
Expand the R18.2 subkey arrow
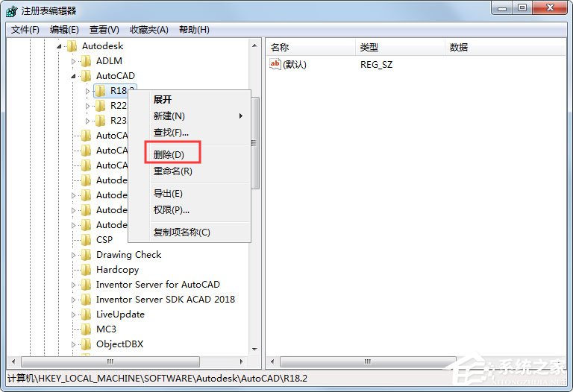87,91
